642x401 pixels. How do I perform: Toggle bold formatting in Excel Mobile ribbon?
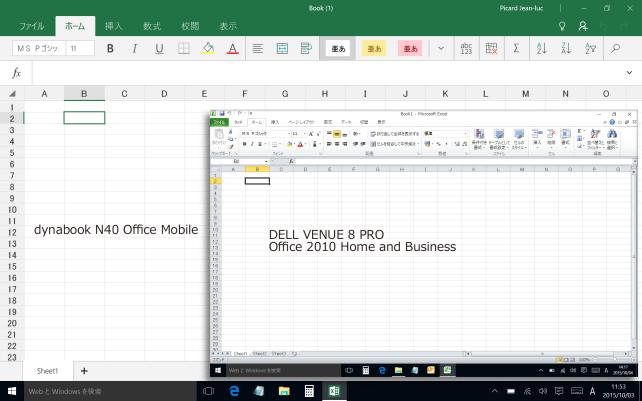click(110, 49)
